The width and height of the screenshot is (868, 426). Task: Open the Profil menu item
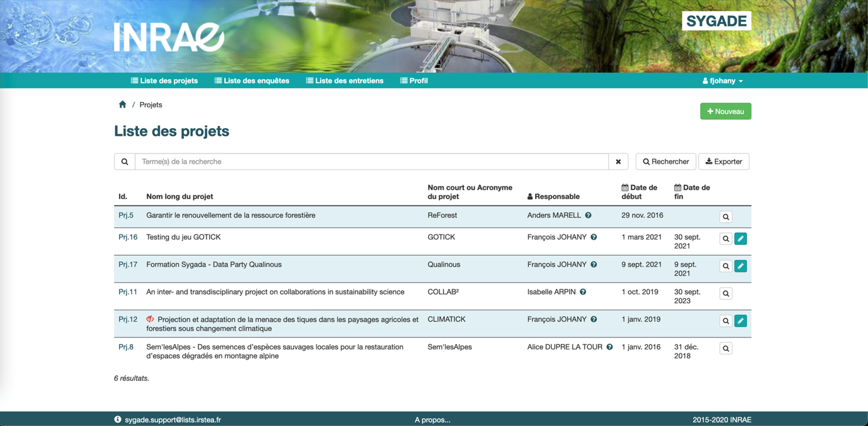pos(414,81)
